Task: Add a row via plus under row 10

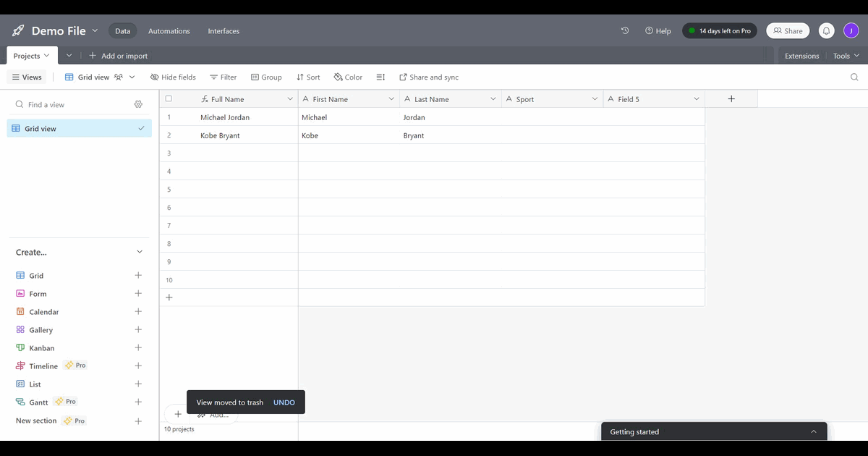Action: click(x=169, y=297)
